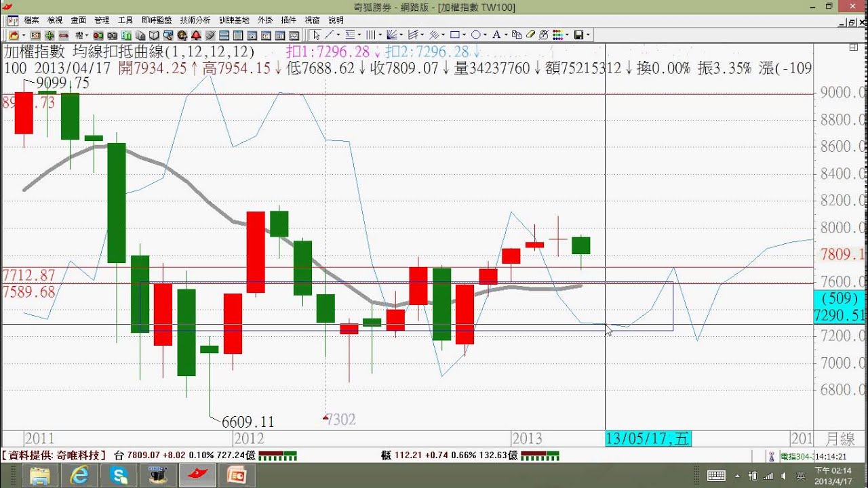Image resolution: width=868 pixels, height=488 pixels.
Task: Open the 訓練基地 menu
Action: [x=234, y=20]
